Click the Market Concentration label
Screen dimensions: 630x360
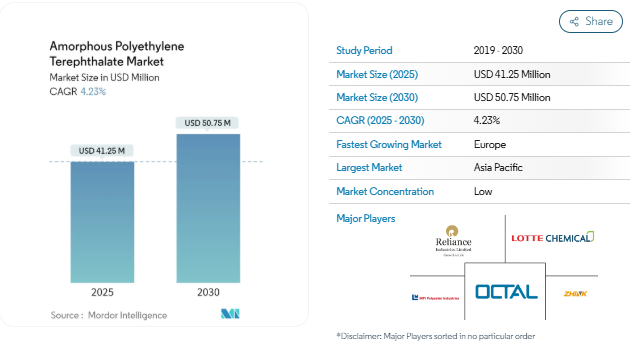pyautogui.click(x=385, y=192)
